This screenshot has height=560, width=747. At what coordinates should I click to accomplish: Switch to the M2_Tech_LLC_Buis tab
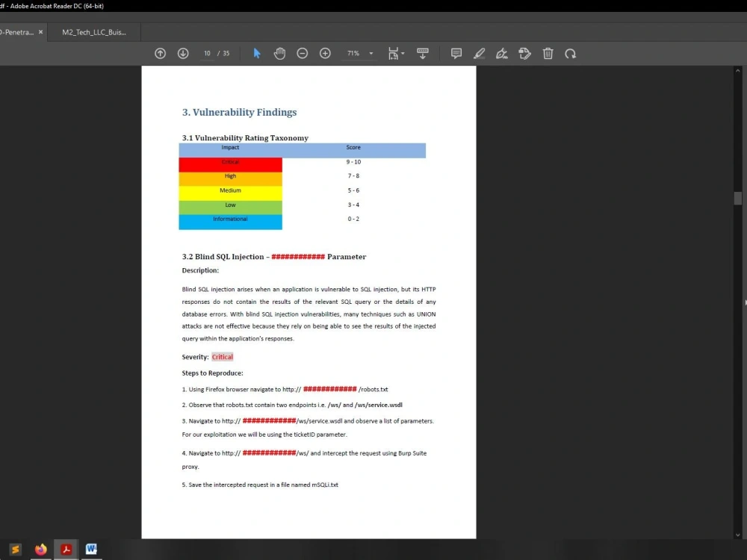[x=94, y=32]
